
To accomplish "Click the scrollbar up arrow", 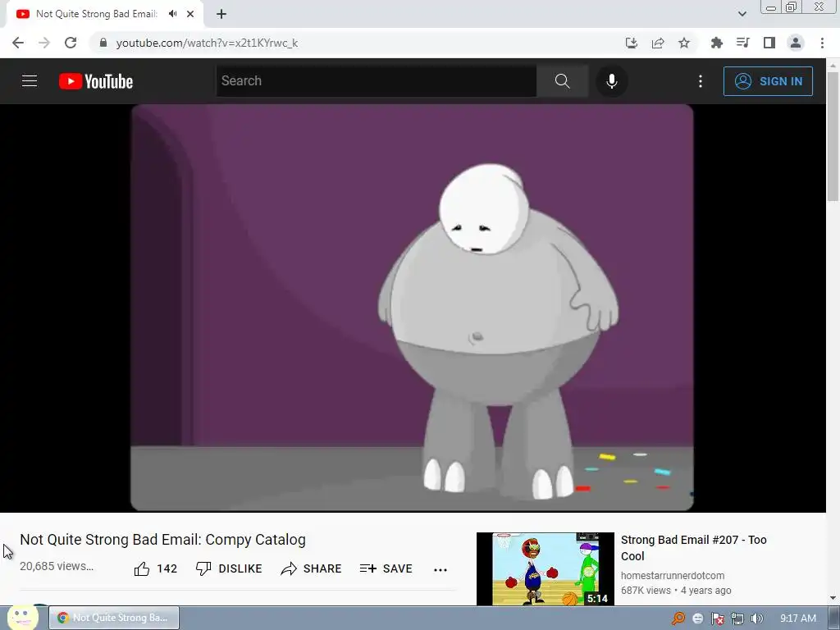I will point(833,65).
